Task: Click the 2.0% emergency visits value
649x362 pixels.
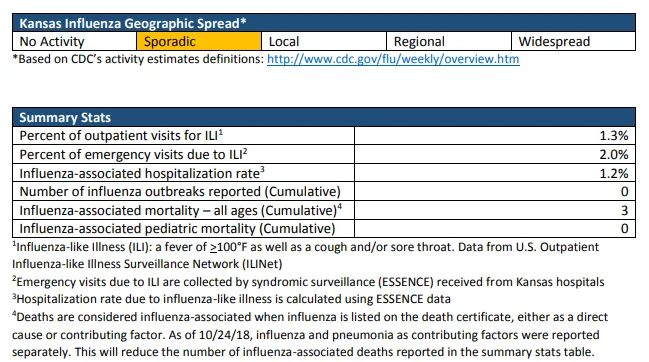Action: point(614,155)
